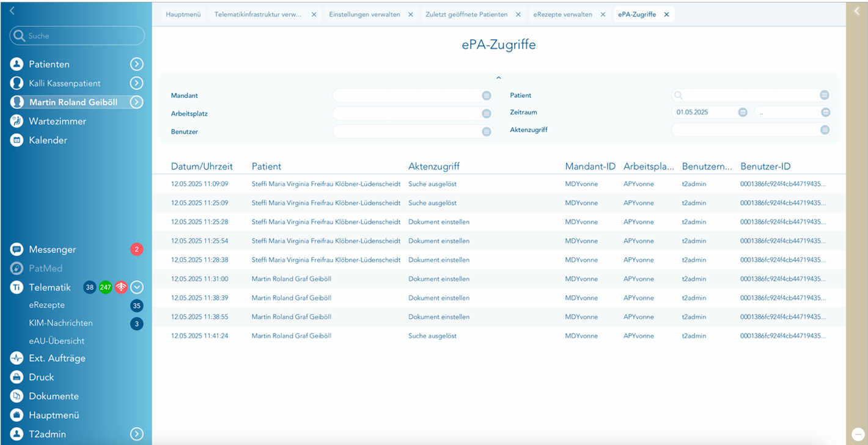
Task: Open the Mandant dropdown list
Action: click(486, 95)
